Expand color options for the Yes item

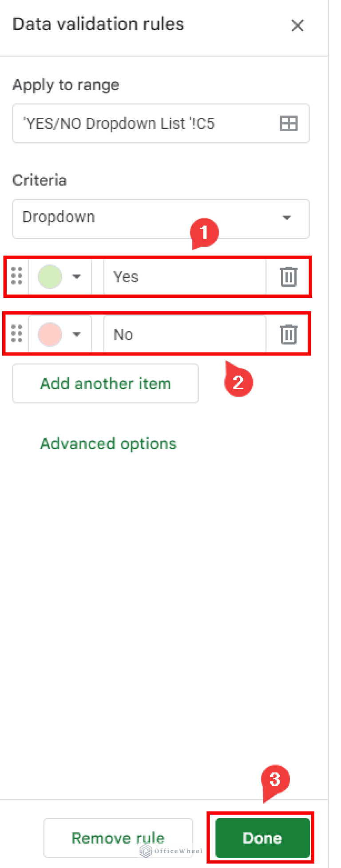pyautogui.click(x=76, y=276)
